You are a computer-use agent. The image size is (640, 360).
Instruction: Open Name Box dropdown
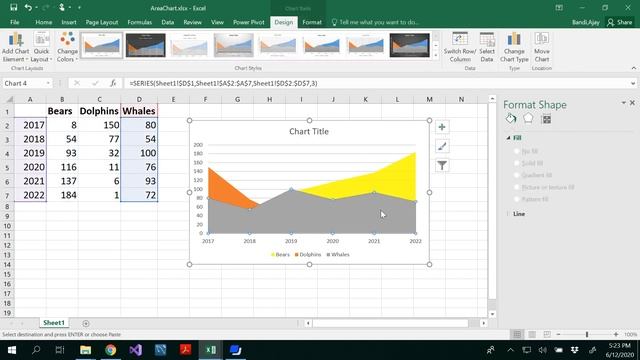coord(48,83)
